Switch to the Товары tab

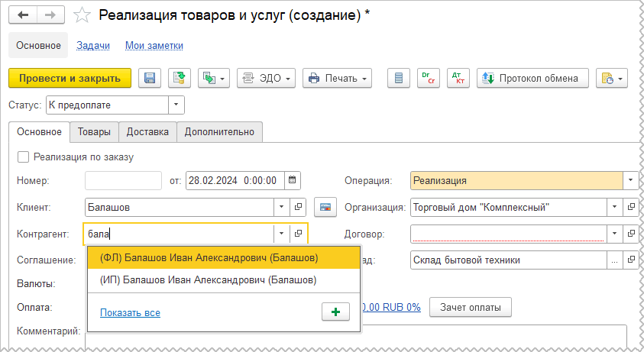coord(93,131)
